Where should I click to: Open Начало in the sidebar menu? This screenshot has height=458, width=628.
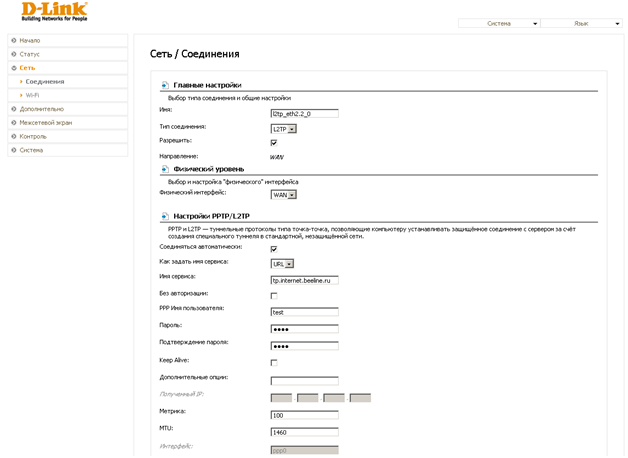click(x=68, y=40)
